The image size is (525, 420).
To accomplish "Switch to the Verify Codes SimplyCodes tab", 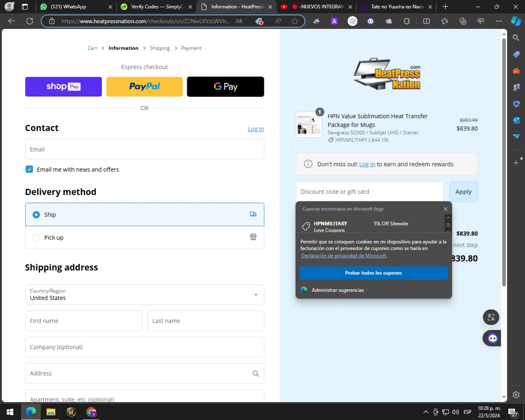I will click(x=156, y=7).
